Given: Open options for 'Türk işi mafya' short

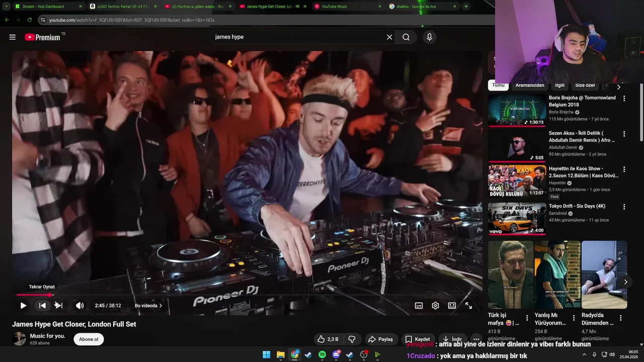Looking at the screenshot, I should click(527, 318).
